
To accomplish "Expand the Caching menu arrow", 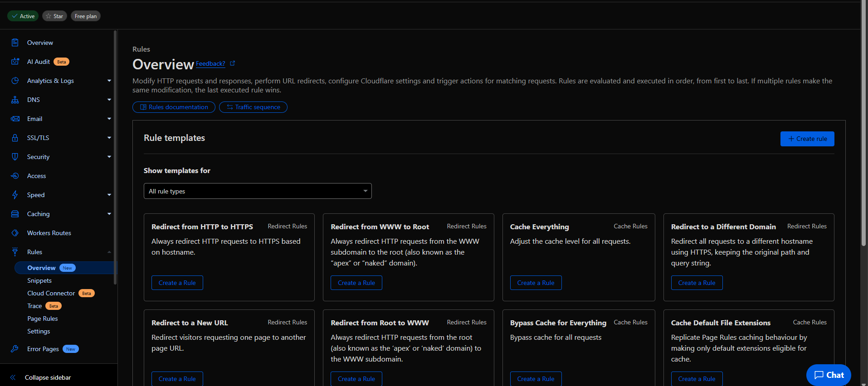I will pos(109,214).
